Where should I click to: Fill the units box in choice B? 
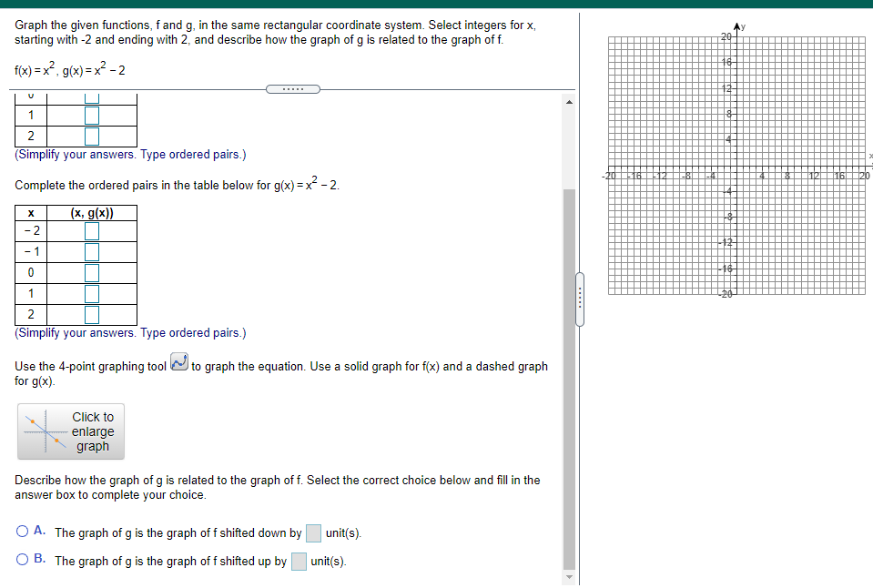[x=299, y=562]
